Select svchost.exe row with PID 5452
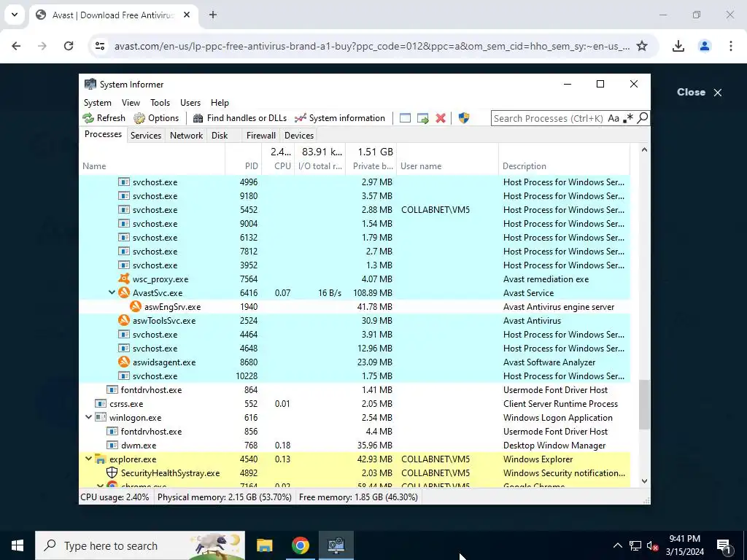The width and height of the screenshot is (747, 560). click(355, 209)
